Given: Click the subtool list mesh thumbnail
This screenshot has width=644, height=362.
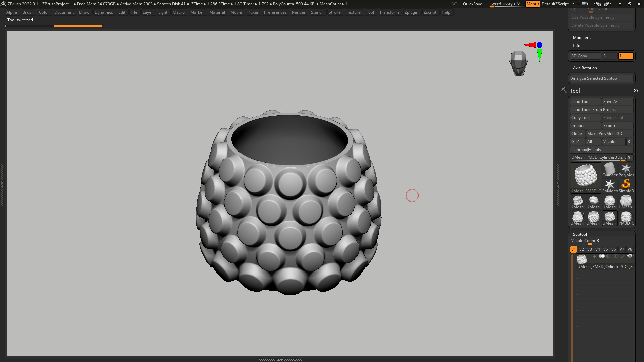Looking at the screenshot, I should click(582, 259).
